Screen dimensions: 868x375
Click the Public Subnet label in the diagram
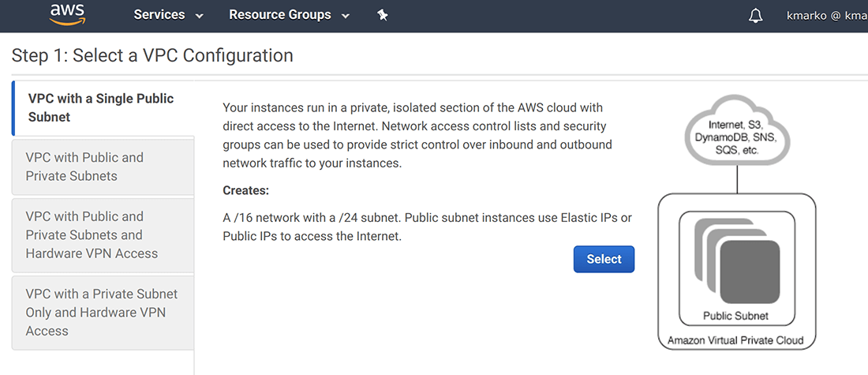click(735, 316)
